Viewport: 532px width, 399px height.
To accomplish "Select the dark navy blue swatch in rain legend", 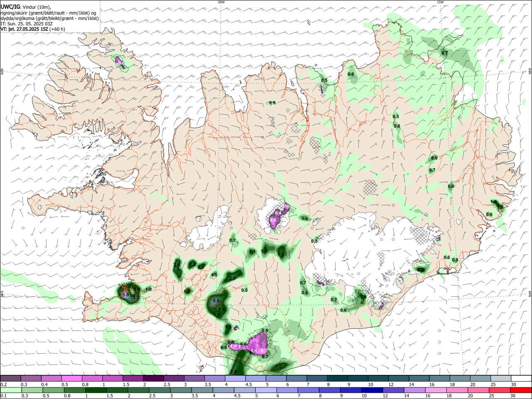I will [x=371, y=390].
